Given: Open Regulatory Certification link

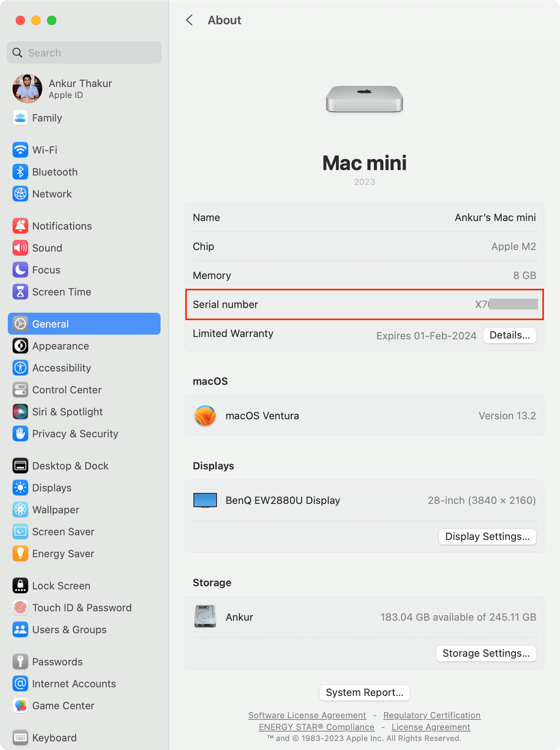Looking at the screenshot, I should pos(432,715).
